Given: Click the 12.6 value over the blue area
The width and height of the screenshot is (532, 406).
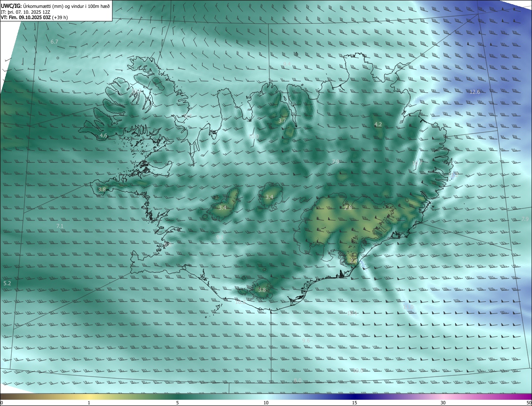Looking at the screenshot, I should pos(475,92).
